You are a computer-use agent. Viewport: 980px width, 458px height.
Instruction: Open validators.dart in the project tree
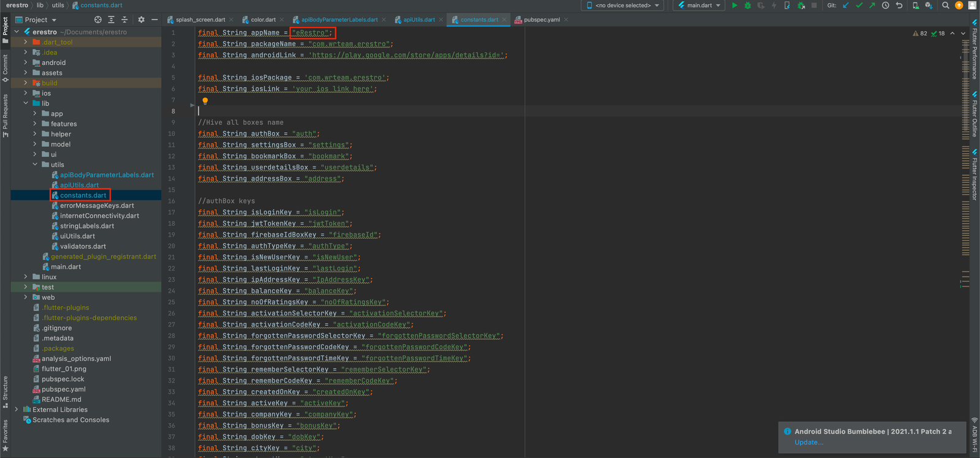click(83, 246)
